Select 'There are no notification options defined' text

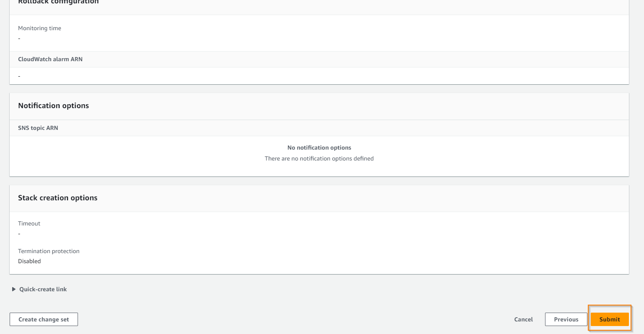(319, 158)
